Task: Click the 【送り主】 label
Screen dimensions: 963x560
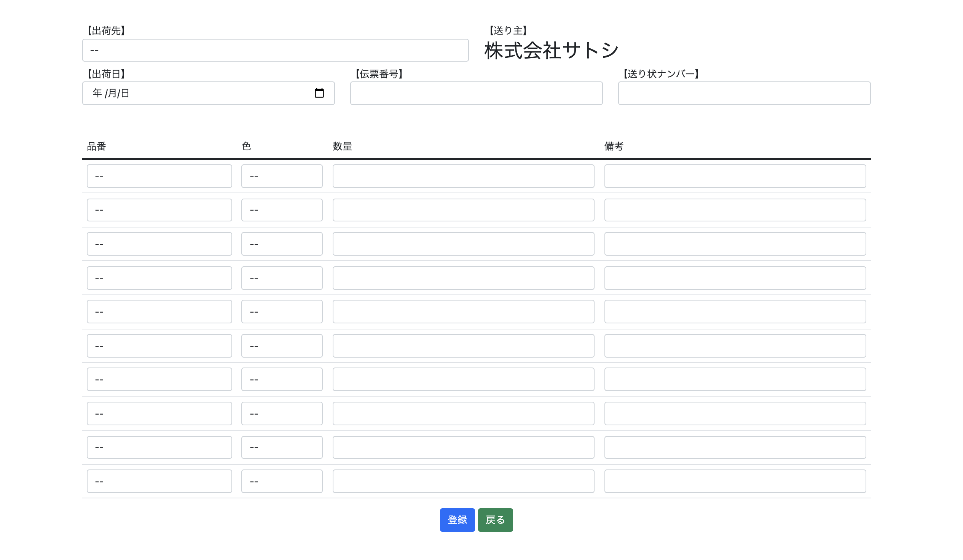Action: point(508,30)
